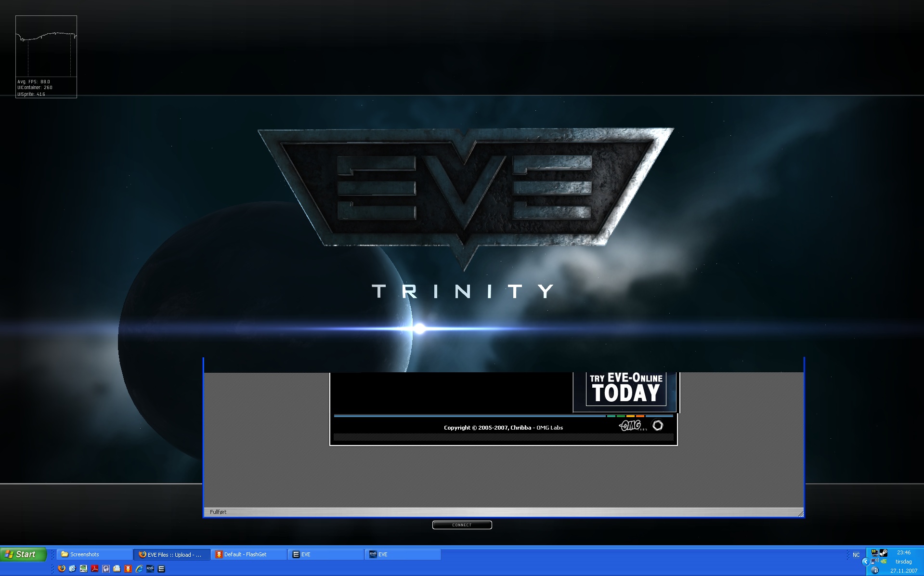This screenshot has width=924, height=576.
Task: Click the 'Fullført' status bar text
Action: pos(218,512)
